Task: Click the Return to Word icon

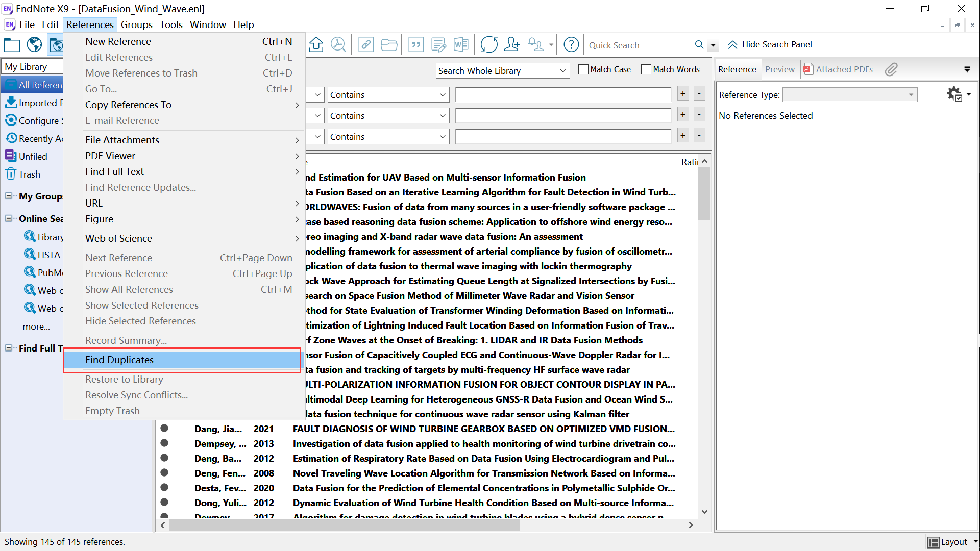Action: click(x=460, y=45)
